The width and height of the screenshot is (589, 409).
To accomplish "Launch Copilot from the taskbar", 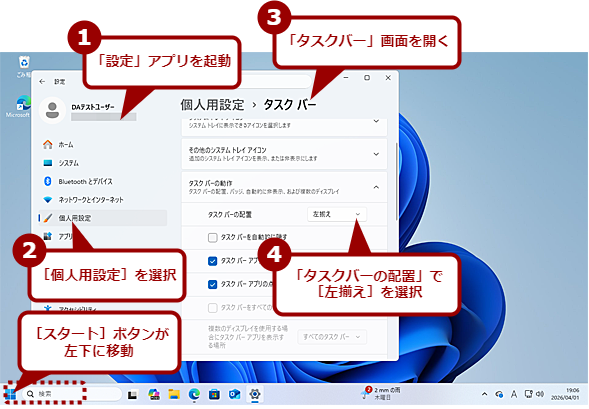I will pyautogui.click(x=154, y=394).
